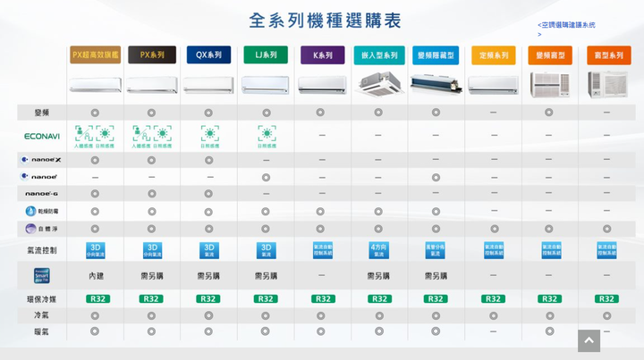The height and width of the screenshot is (360, 644).
Task: Click the nanoe-G logo
Action: pos(41,194)
